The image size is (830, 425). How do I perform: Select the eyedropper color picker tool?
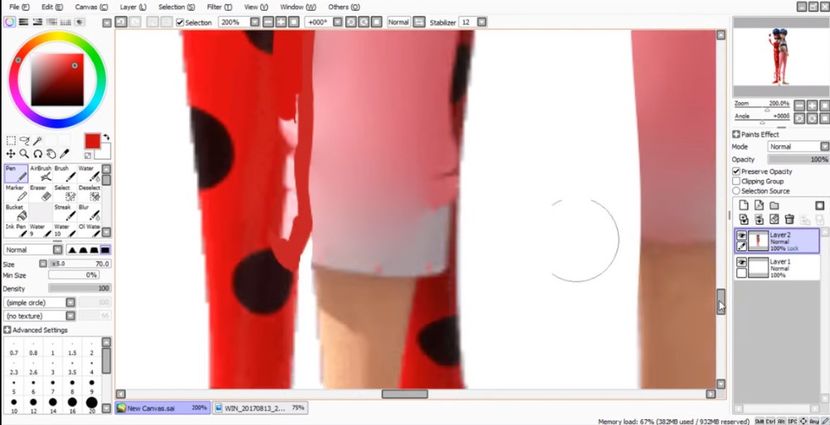click(65, 154)
